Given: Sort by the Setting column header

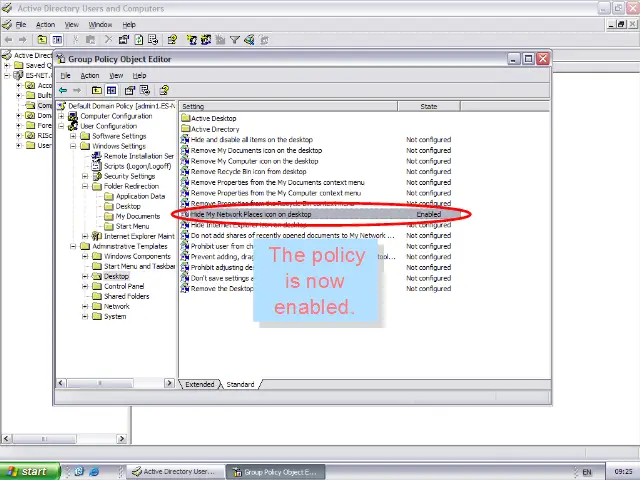Looking at the screenshot, I should click(x=289, y=106).
